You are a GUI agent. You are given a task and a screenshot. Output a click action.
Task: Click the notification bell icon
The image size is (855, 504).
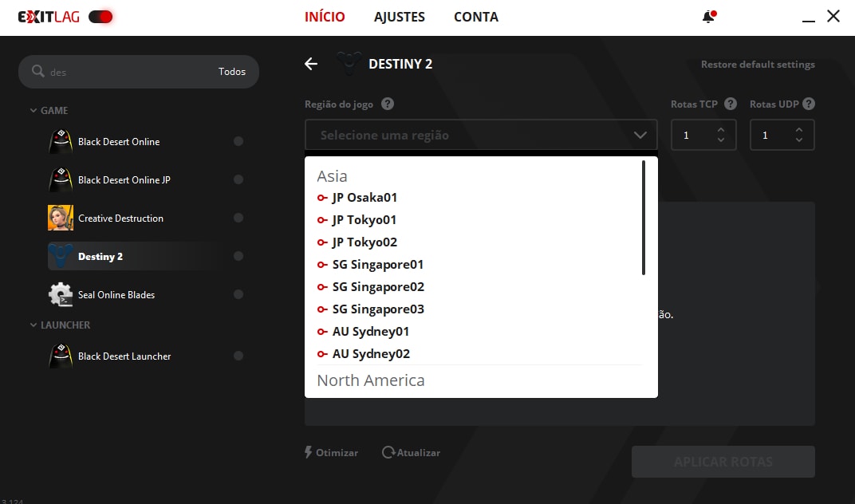pos(708,17)
